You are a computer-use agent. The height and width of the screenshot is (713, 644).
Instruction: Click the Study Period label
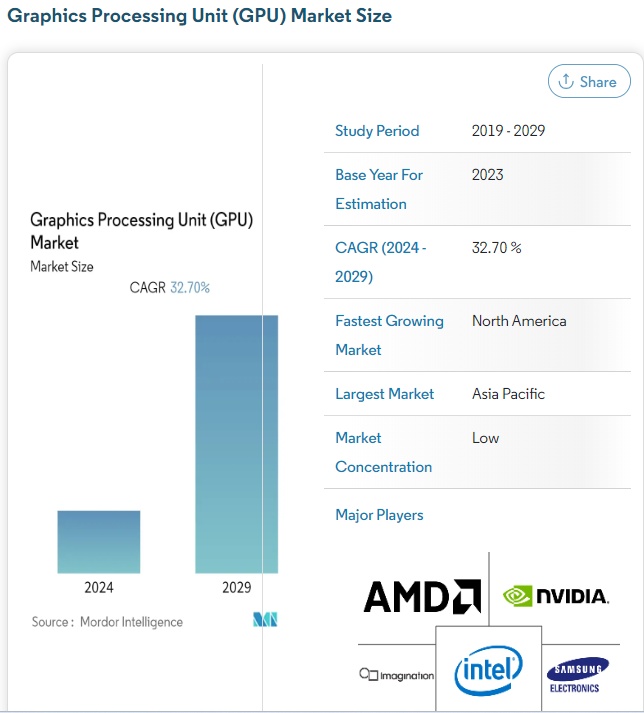pos(377,131)
